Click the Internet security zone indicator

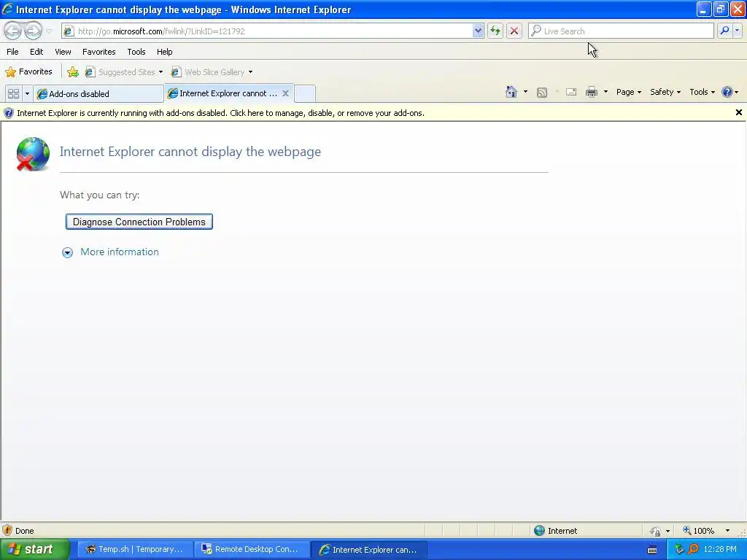point(555,531)
